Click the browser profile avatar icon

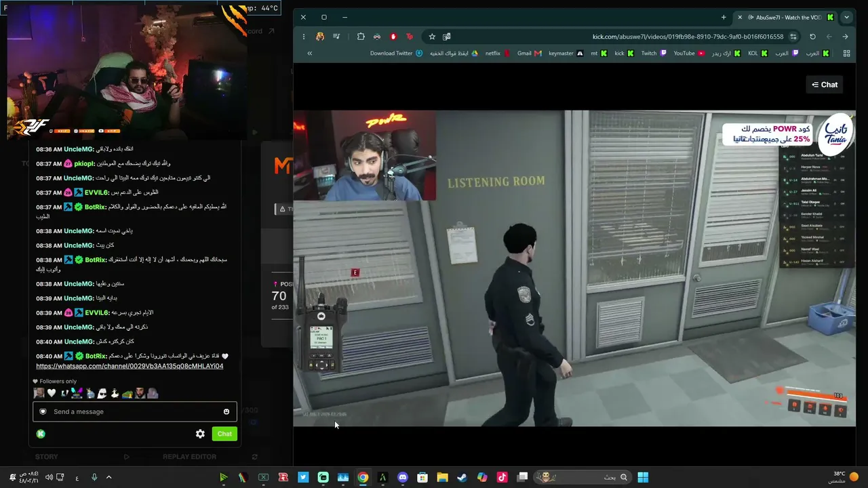coord(320,37)
